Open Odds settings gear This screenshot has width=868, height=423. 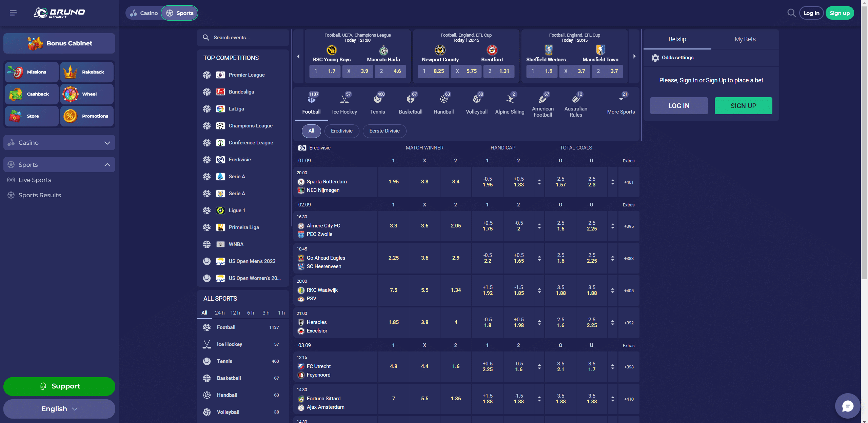[655, 58]
